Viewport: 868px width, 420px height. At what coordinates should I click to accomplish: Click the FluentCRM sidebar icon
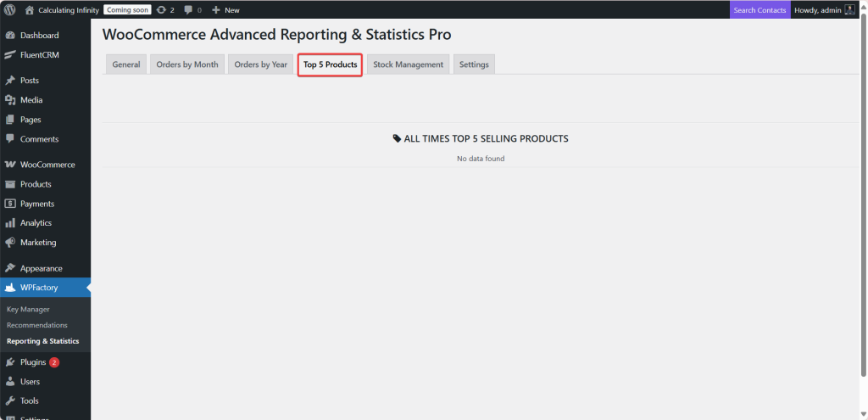pyautogui.click(x=10, y=55)
